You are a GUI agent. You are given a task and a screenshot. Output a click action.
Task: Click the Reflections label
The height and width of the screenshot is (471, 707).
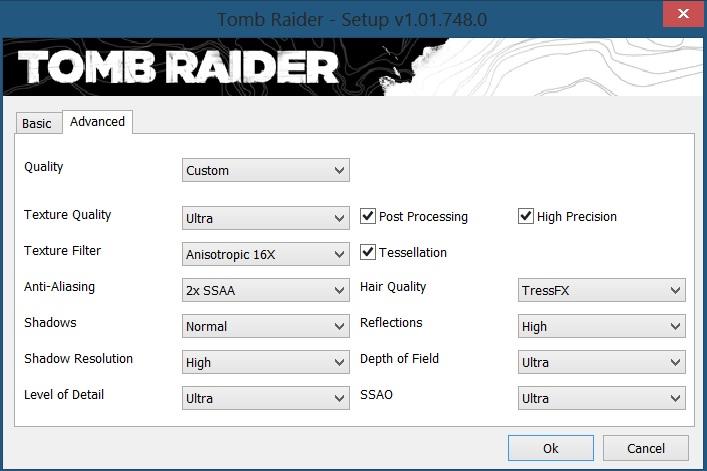pos(391,323)
